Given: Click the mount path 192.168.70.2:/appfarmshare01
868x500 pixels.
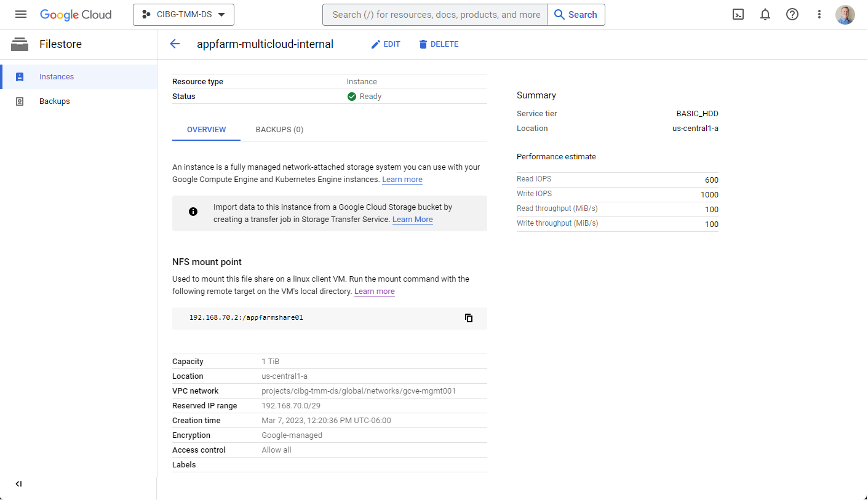Looking at the screenshot, I should click(x=246, y=318).
